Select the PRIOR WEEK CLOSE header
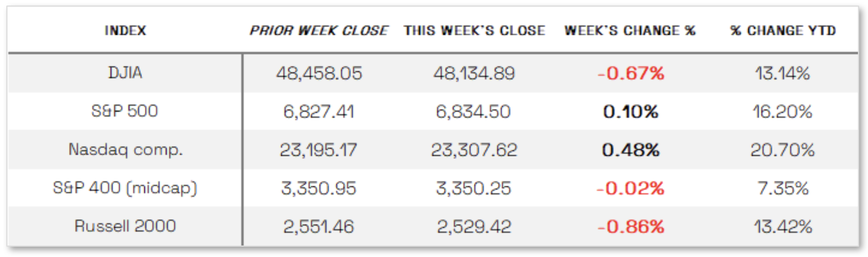The height and width of the screenshot is (257, 868). tap(318, 30)
